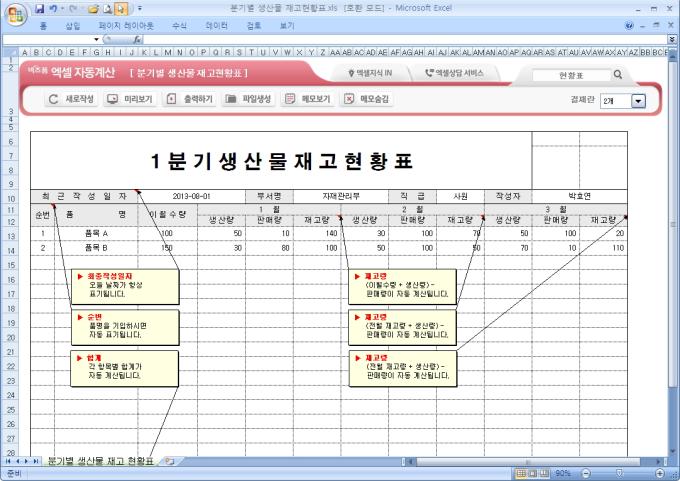The height and width of the screenshot is (481, 680).
Task: Click the 최종작성일자 memo note
Action: [x=125, y=286]
